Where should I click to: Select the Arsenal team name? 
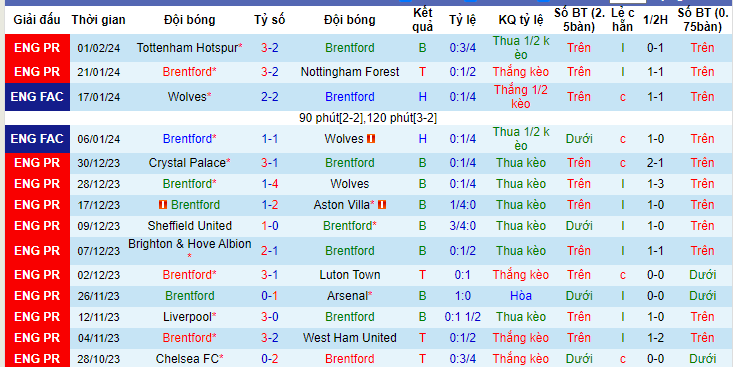(x=348, y=296)
